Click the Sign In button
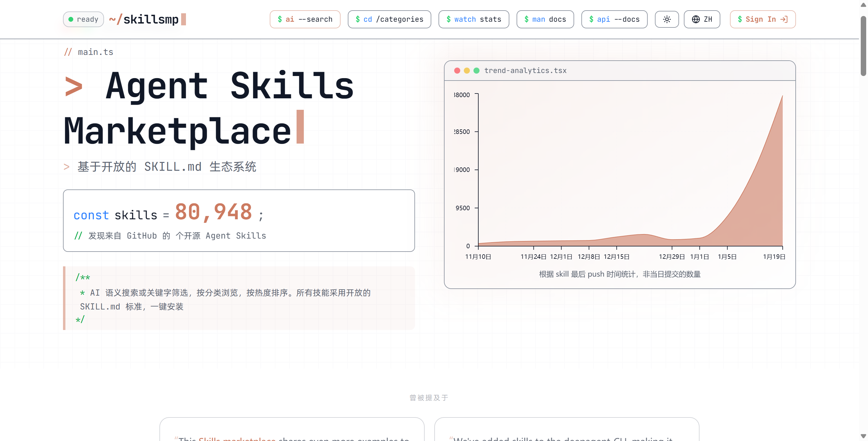The image size is (868, 441). (x=763, y=19)
